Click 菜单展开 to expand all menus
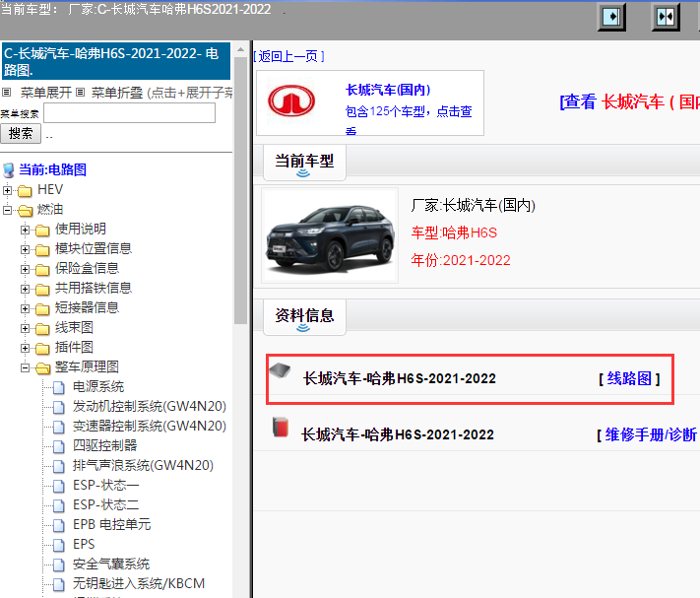The width and height of the screenshot is (700, 598). 45,93
